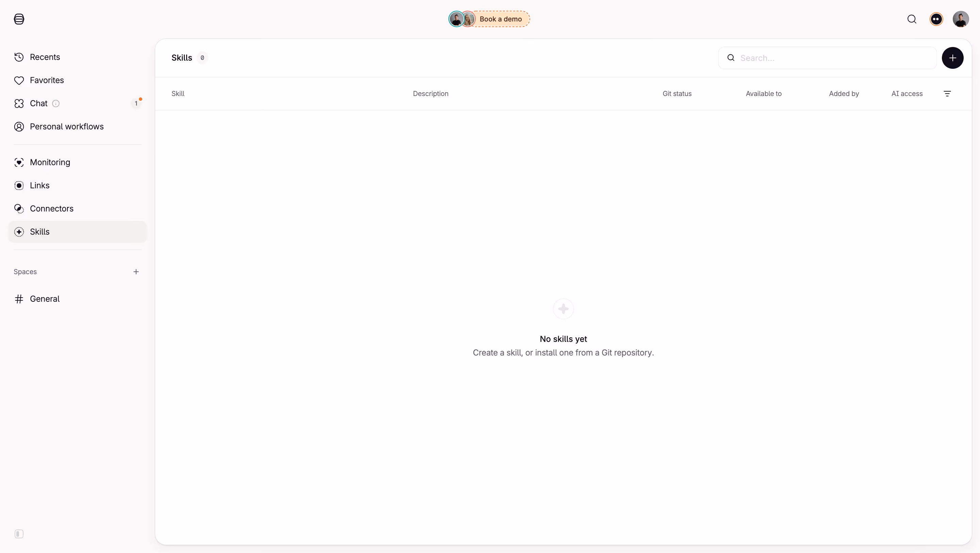
Task: Sort by the Git status column header
Action: 677,94
